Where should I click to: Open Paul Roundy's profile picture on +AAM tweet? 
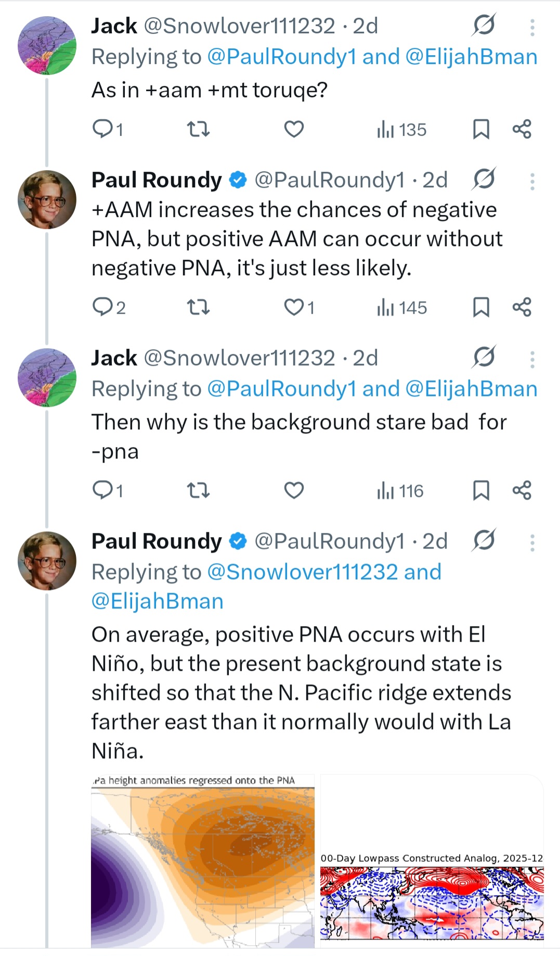click(x=47, y=200)
